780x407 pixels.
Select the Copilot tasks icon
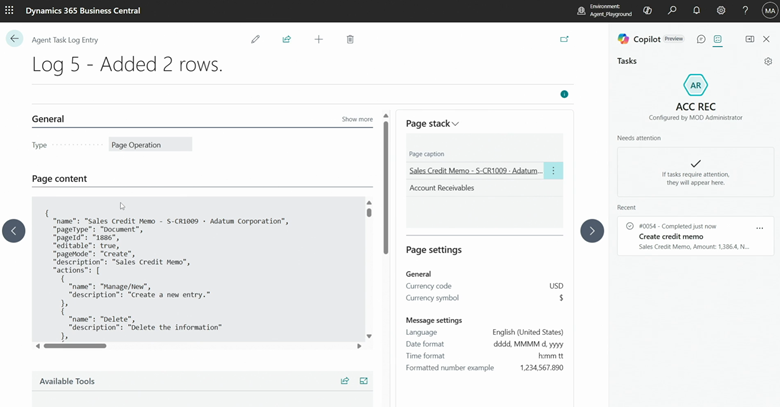coord(717,39)
